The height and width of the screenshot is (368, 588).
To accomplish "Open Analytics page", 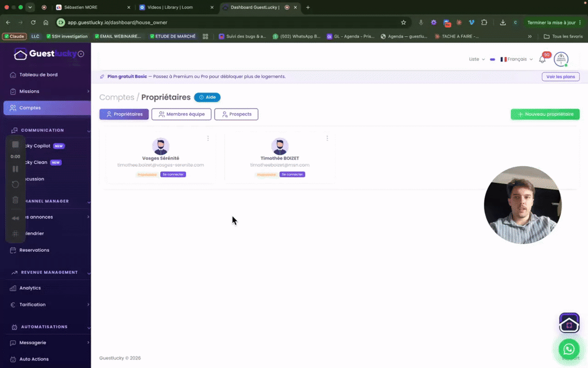I will 30,288.
